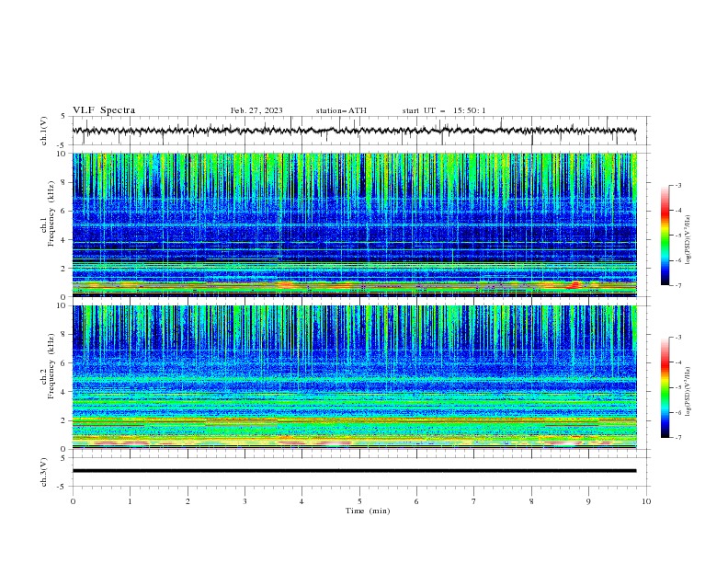Click the "4" kHz tick on ch.1 frequency axis

tap(63, 240)
